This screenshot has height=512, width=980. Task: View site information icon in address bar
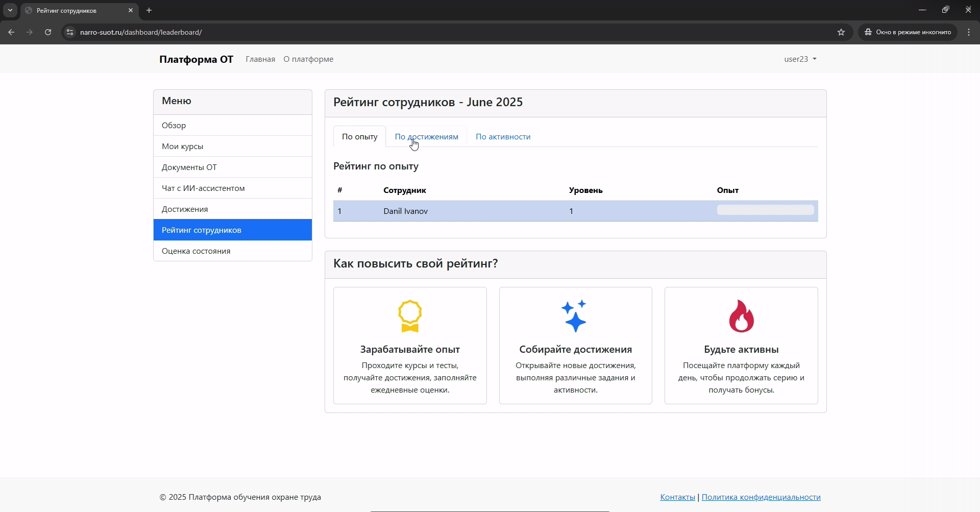[70, 32]
